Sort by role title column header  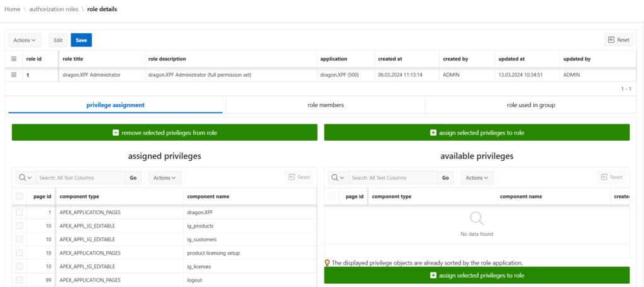click(x=101, y=59)
